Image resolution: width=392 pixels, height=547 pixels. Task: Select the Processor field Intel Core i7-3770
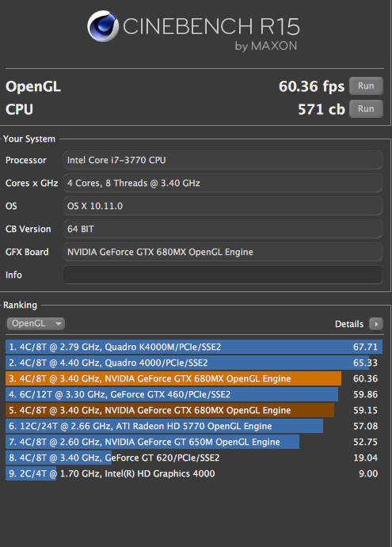[x=223, y=160]
